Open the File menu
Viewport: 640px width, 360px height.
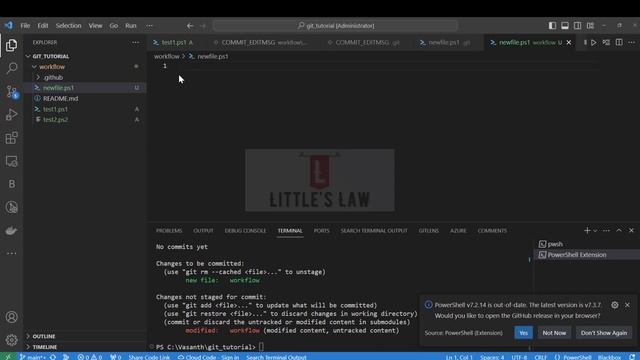click(x=25, y=25)
